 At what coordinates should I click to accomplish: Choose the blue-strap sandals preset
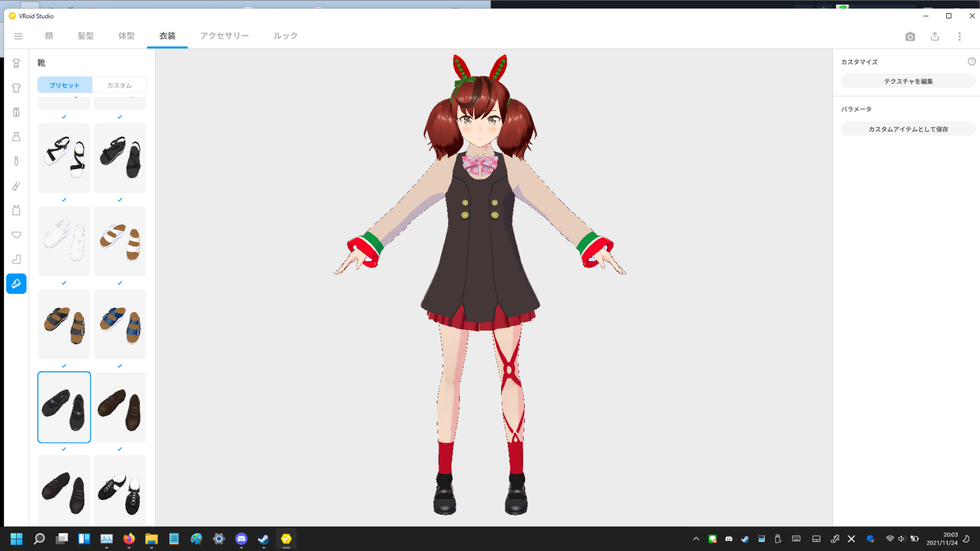tap(120, 324)
